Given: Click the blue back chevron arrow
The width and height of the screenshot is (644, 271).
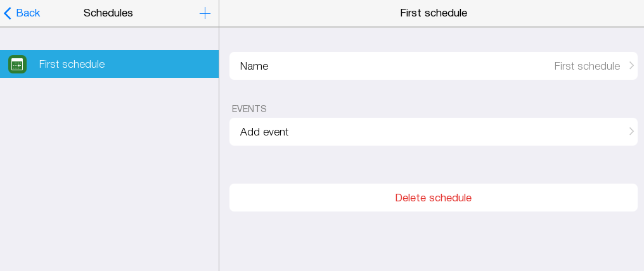Looking at the screenshot, I should pos(8,13).
